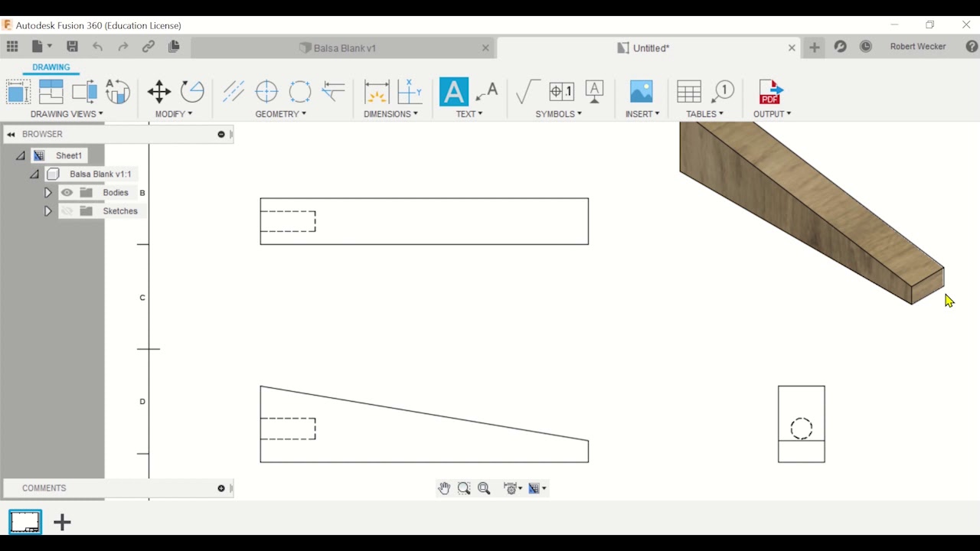This screenshot has height=551, width=980.
Task: Open the Job Status clock icon
Action: [x=866, y=47]
